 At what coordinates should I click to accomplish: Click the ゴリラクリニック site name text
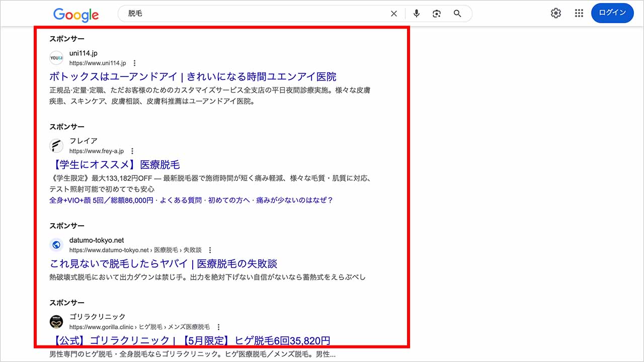(x=98, y=317)
